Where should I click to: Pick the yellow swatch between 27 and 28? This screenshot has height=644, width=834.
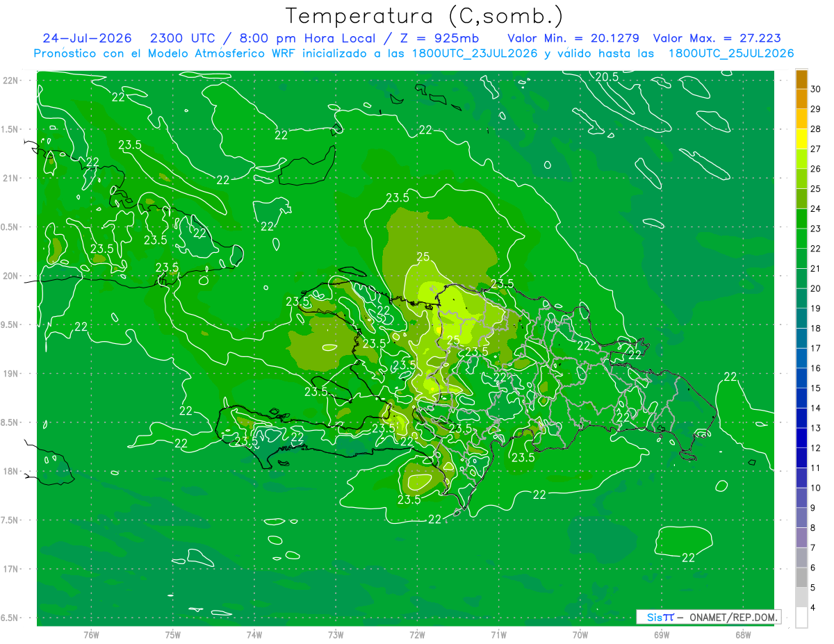pyautogui.click(x=801, y=138)
